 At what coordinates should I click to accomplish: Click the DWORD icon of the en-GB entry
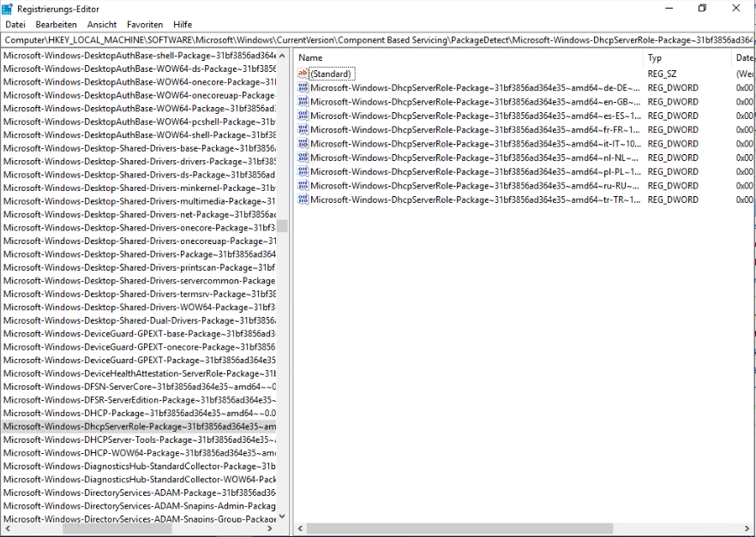click(x=302, y=102)
